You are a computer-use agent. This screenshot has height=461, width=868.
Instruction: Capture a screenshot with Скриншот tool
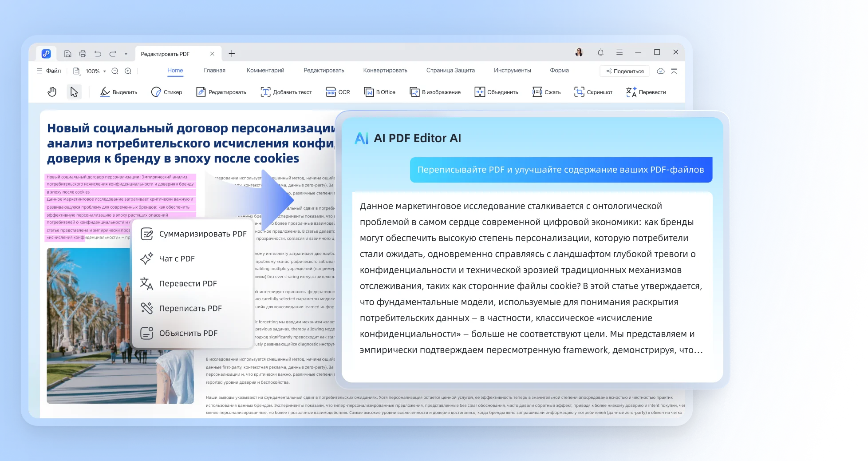point(594,92)
